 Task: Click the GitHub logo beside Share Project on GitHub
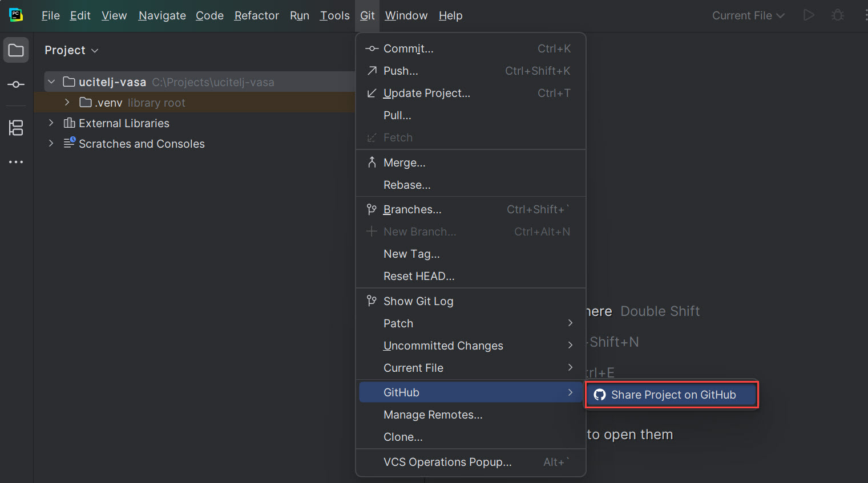(599, 394)
